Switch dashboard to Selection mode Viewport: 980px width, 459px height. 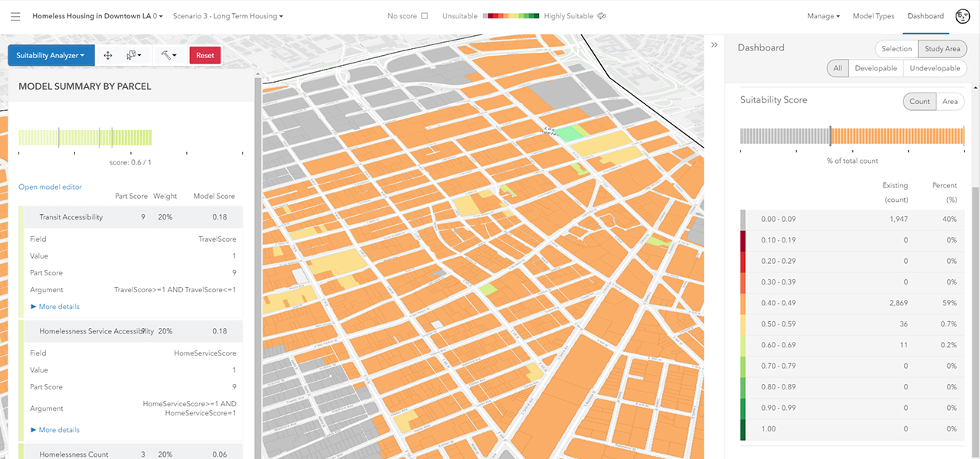tap(897, 49)
